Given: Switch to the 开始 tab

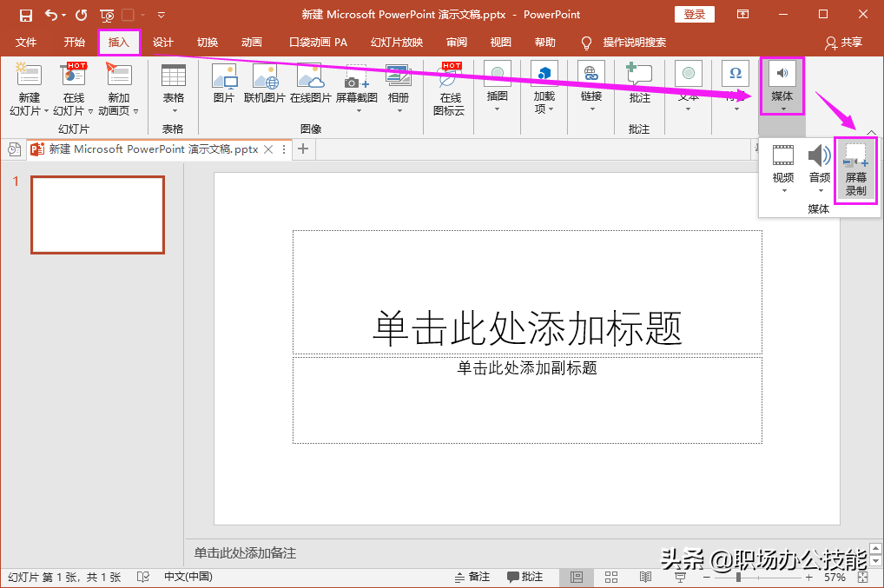Looking at the screenshot, I should click(74, 43).
